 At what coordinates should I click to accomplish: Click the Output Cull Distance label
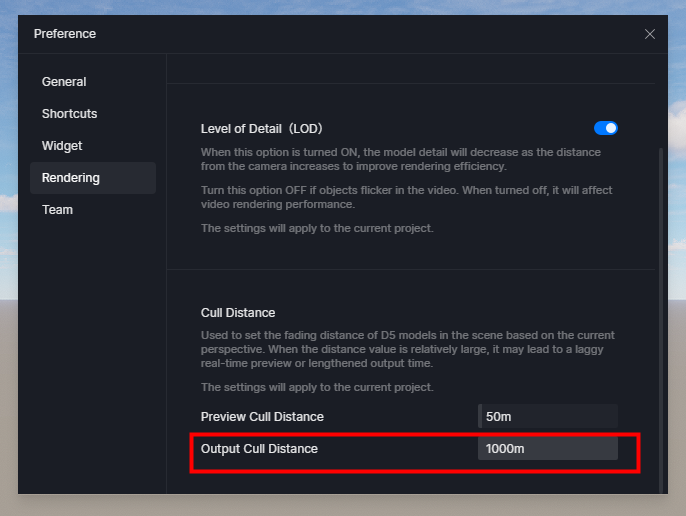point(259,449)
